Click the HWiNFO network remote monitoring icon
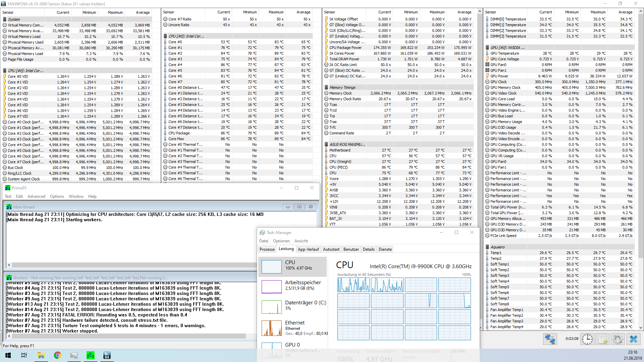Viewport: 644px width, 362px height. pyautogui.click(x=550, y=339)
